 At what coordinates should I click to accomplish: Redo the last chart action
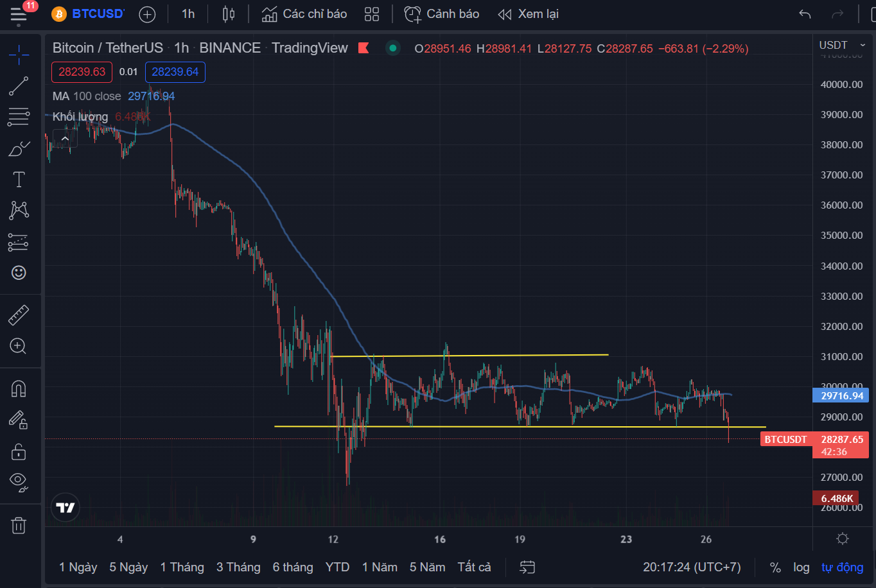[837, 14]
